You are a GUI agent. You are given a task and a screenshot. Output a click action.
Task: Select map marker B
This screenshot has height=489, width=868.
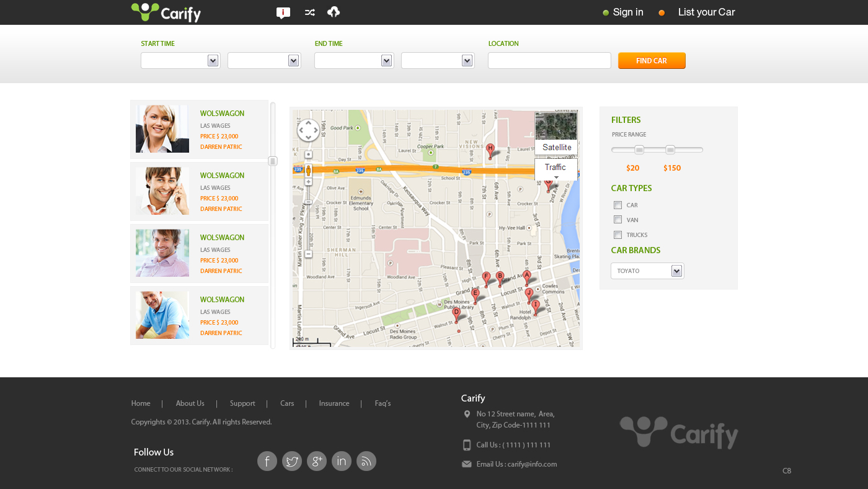[x=500, y=279]
